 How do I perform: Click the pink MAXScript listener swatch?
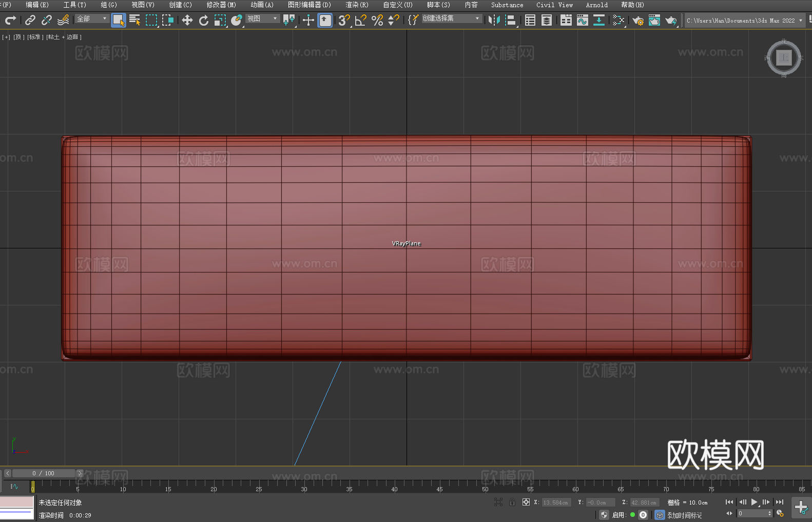(17, 502)
